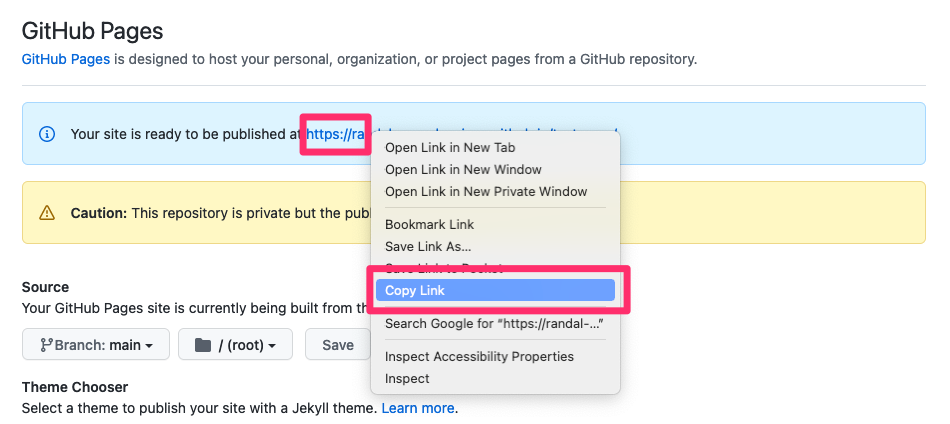Choose Open Link in New Window
This screenshot has height=424, width=950.
pos(463,170)
